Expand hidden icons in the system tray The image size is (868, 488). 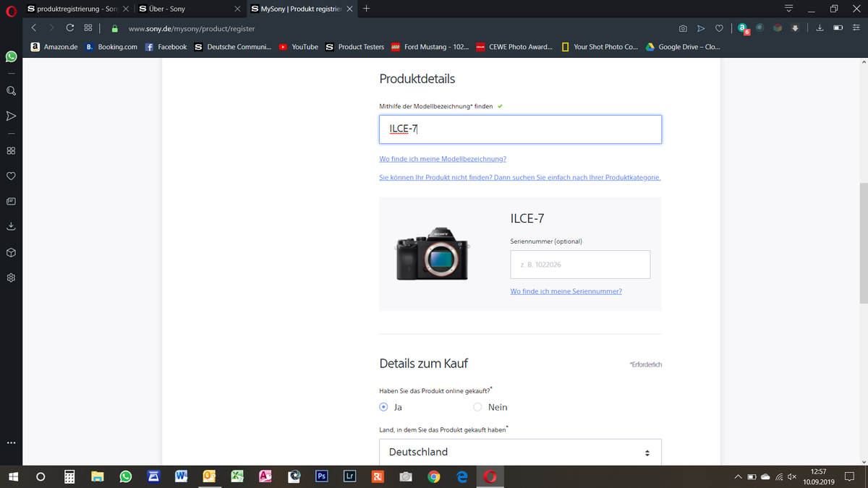tap(738, 477)
